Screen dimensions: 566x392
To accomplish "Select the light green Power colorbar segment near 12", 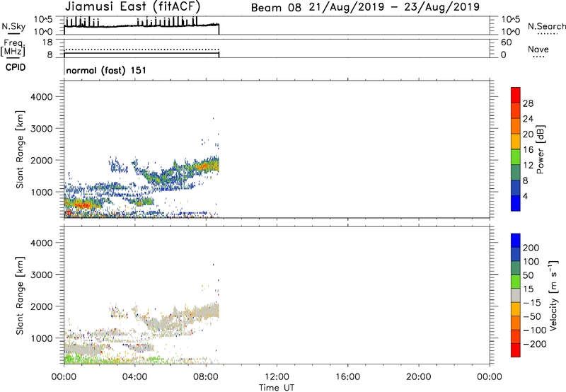I will [516, 157].
